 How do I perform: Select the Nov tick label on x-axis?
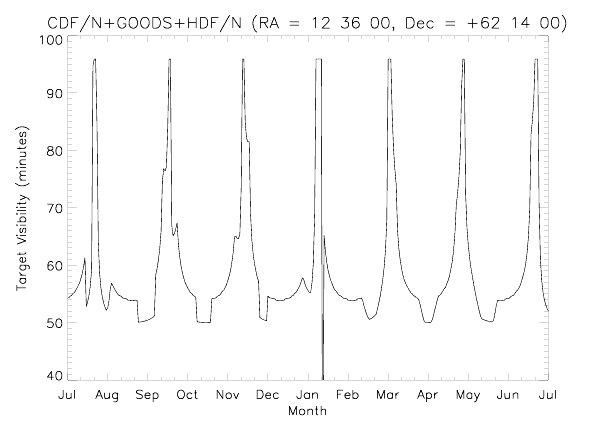point(228,396)
